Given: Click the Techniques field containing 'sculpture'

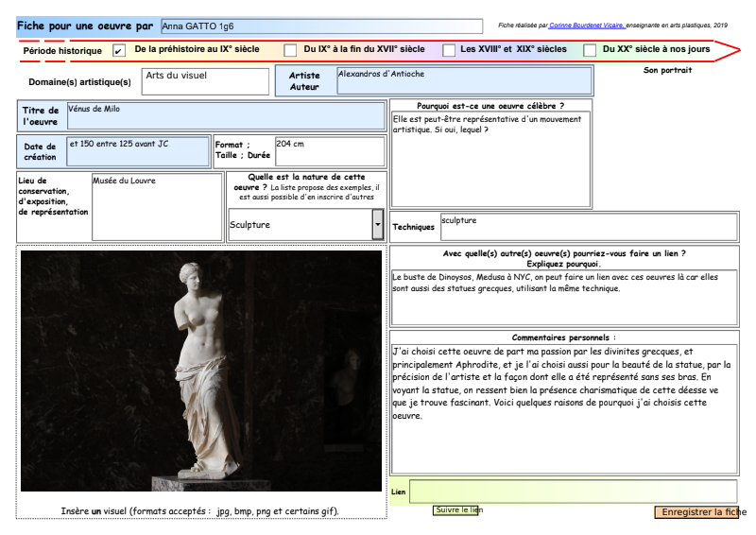Looking at the screenshot, I should tap(588, 227).
